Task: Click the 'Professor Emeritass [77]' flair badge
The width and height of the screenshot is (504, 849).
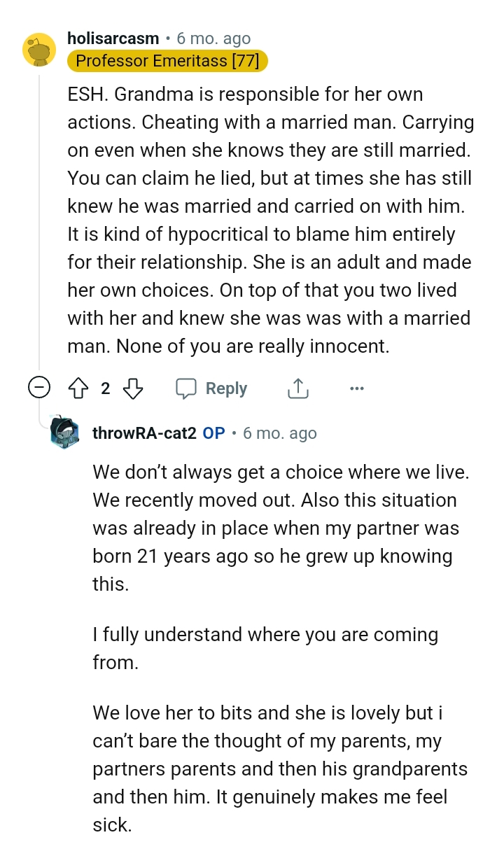Action: (x=167, y=61)
